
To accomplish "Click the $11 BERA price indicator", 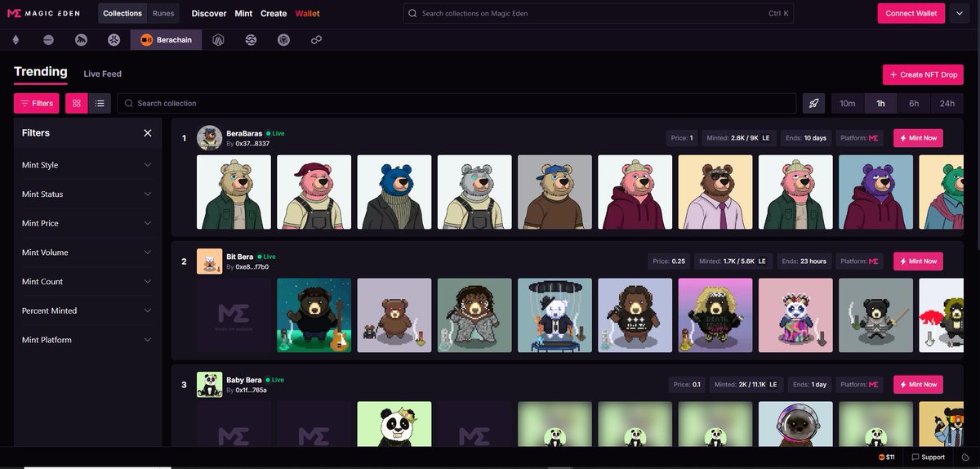I will point(886,458).
